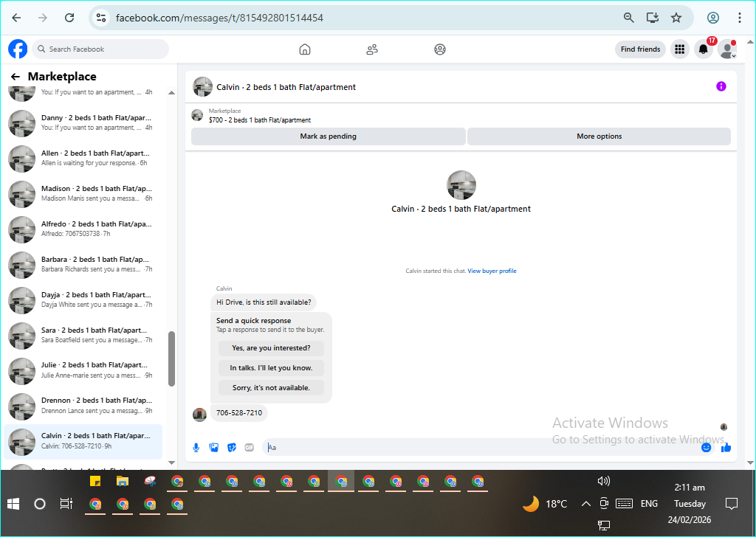Click the voice clip microphone icon
756x537 pixels.
pos(196,448)
